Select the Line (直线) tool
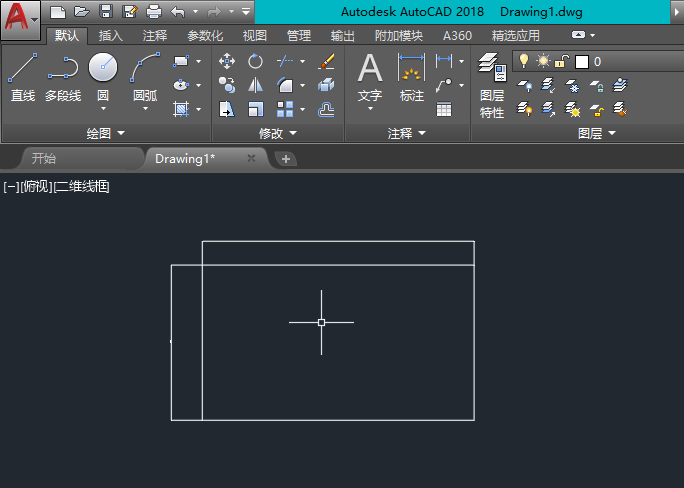Screen dimensions: 684x488 click(x=23, y=77)
